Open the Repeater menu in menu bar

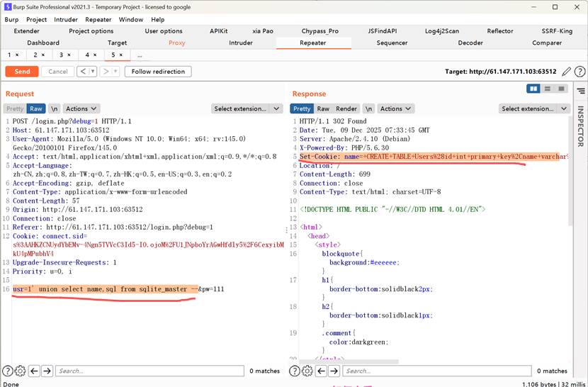pyautogui.click(x=98, y=20)
